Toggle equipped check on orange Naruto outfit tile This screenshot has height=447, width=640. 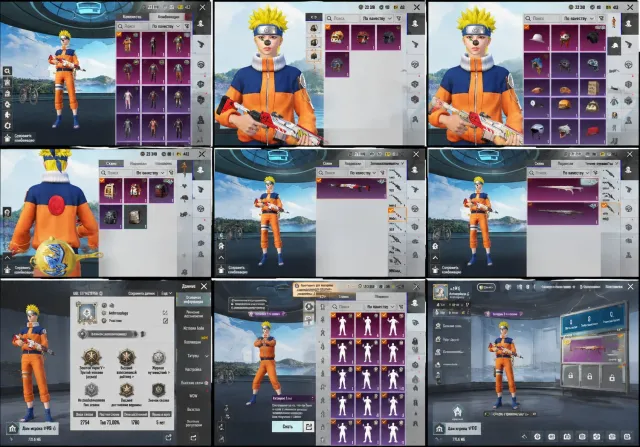pos(119,35)
